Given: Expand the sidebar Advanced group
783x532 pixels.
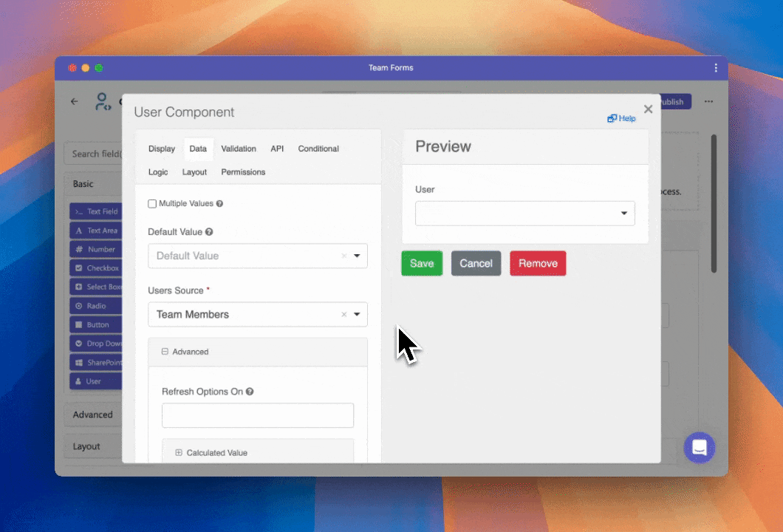Looking at the screenshot, I should pyautogui.click(x=93, y=415).
